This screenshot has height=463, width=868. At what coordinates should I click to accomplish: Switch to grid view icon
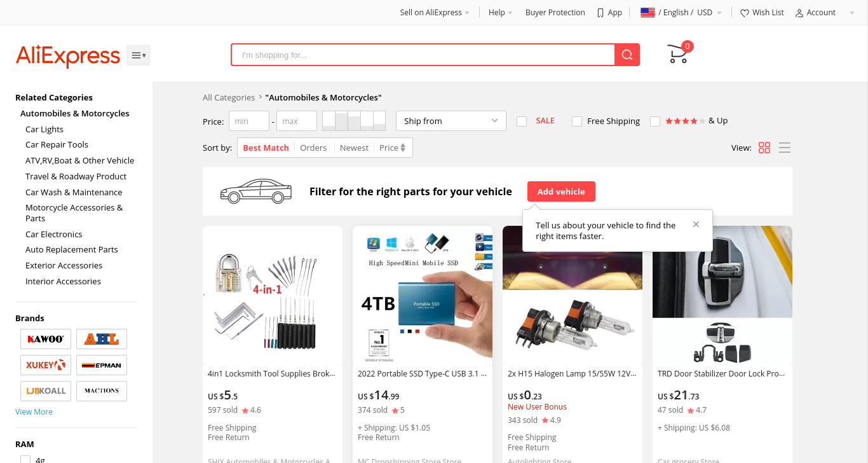[x=764, y=148]
